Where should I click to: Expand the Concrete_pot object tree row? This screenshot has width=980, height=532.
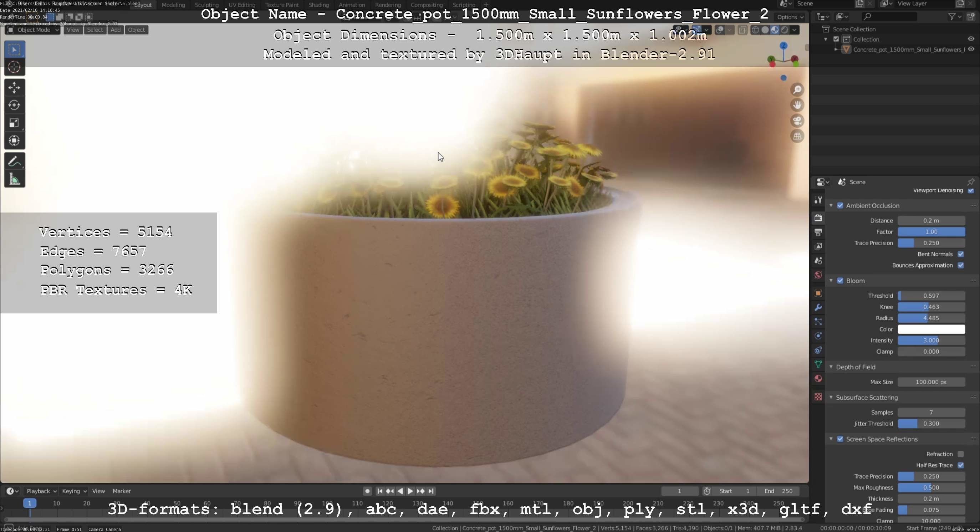(836, 50)
